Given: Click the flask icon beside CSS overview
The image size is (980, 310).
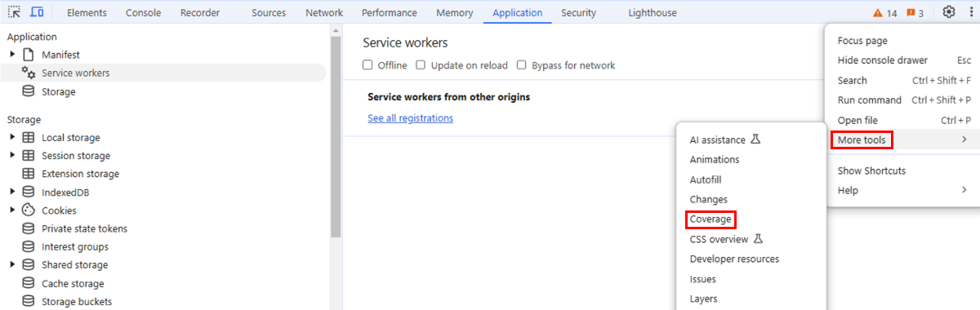Looking at the screenshot, I should click(759, 239).
